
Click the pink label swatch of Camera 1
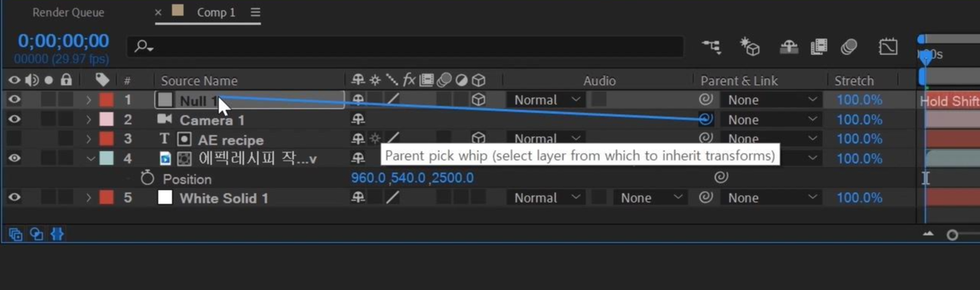(106, 119)
